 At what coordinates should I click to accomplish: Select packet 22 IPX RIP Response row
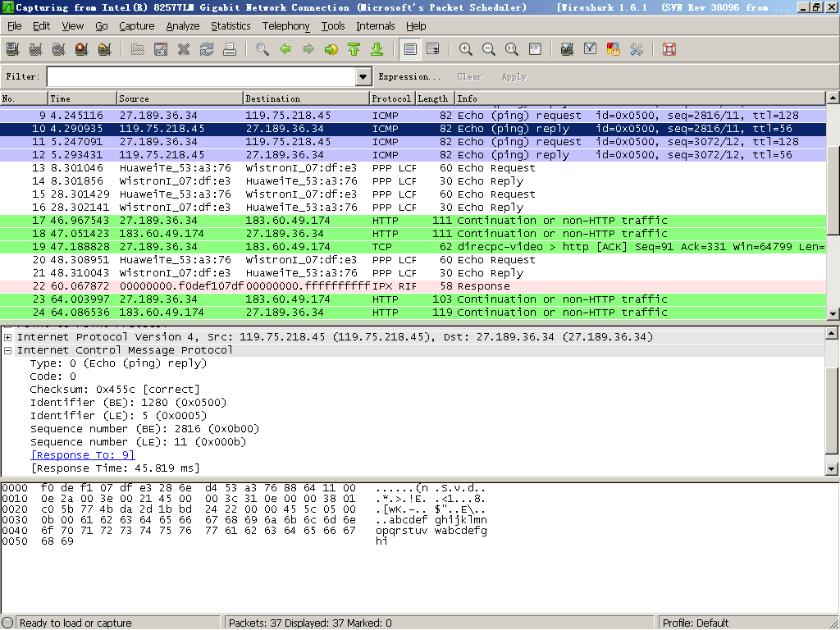point(328,286)
